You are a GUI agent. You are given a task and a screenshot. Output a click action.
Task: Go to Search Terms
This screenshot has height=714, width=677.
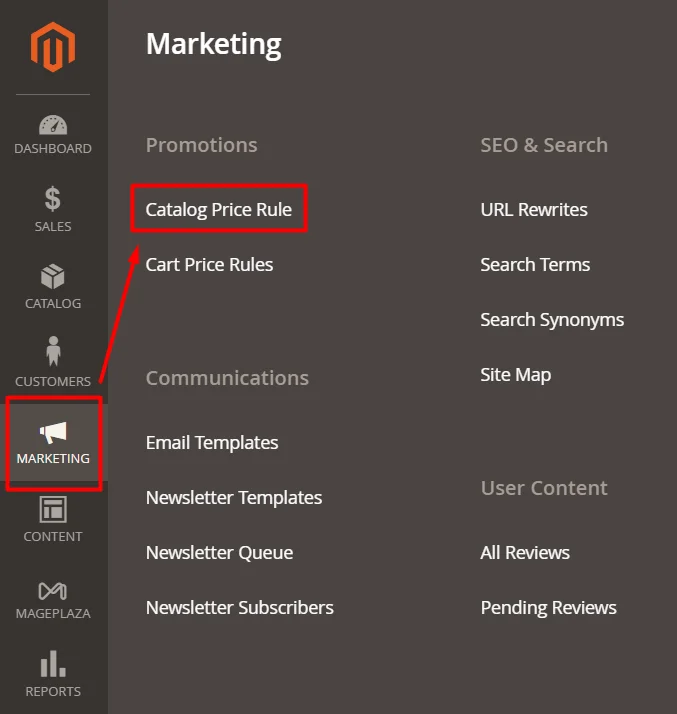click(x=535, y=265)
